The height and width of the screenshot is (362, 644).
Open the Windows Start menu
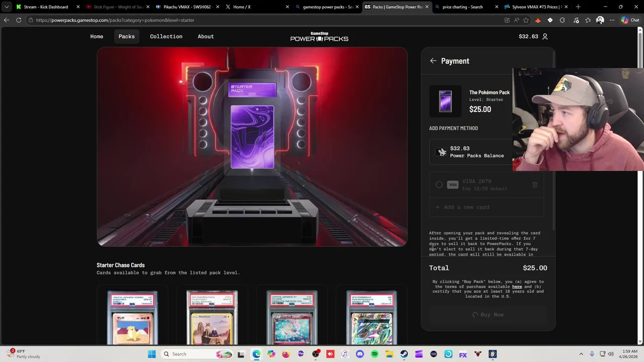[151, 354]
